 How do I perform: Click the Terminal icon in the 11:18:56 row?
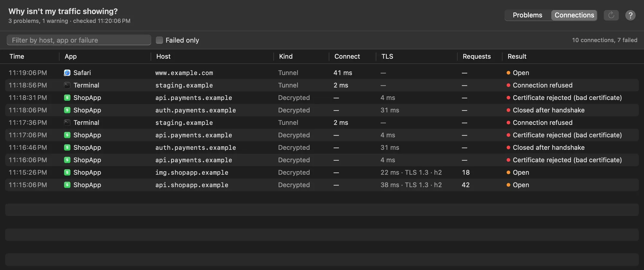point(67,85)
